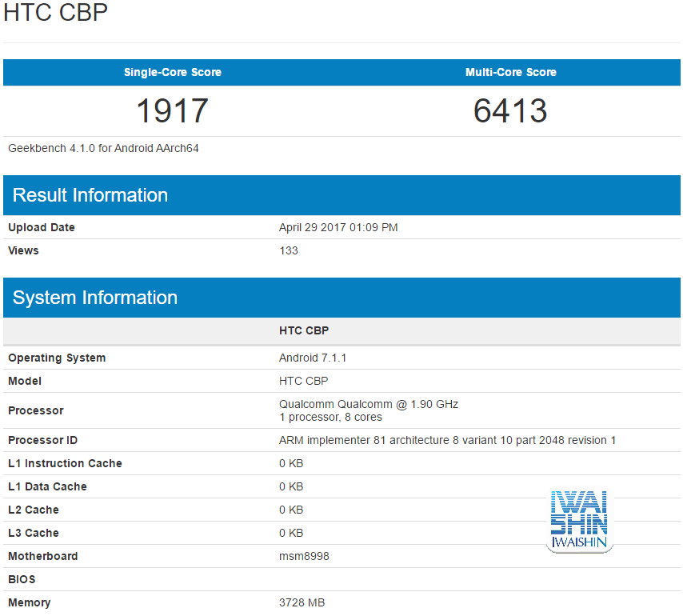Image resolution: width=683 pixels, height=616 pixels.
Task: Select the HTC CBP table column header
Action: (304, 330)
